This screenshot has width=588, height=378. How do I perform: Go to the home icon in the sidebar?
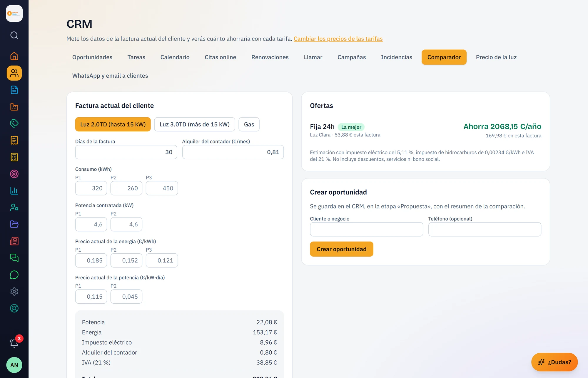point(14,56)
